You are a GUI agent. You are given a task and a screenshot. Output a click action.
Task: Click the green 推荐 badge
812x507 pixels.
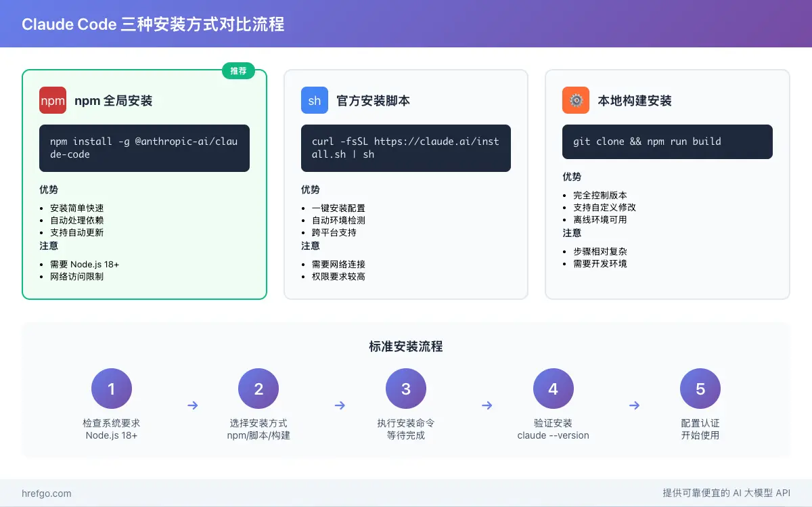coord(238,70)
